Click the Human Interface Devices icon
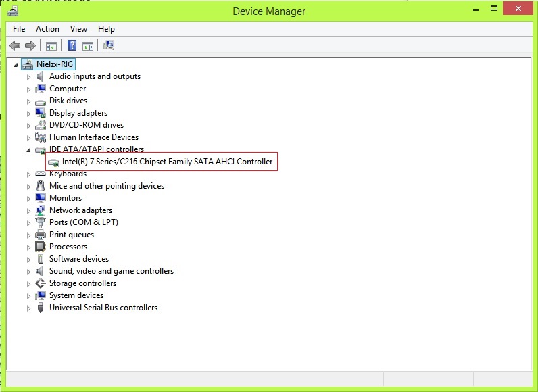Screen dimensions: 538x392 click(x=41, y=137)
